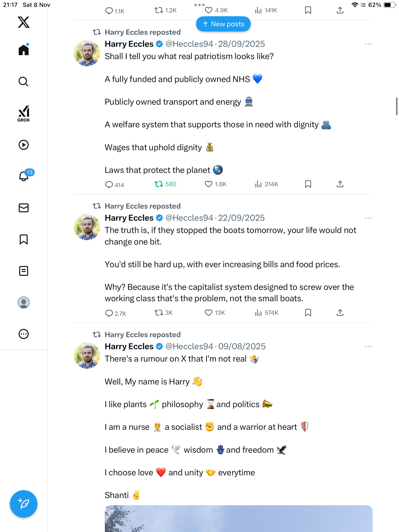Bookmark the small boats post

308,313
